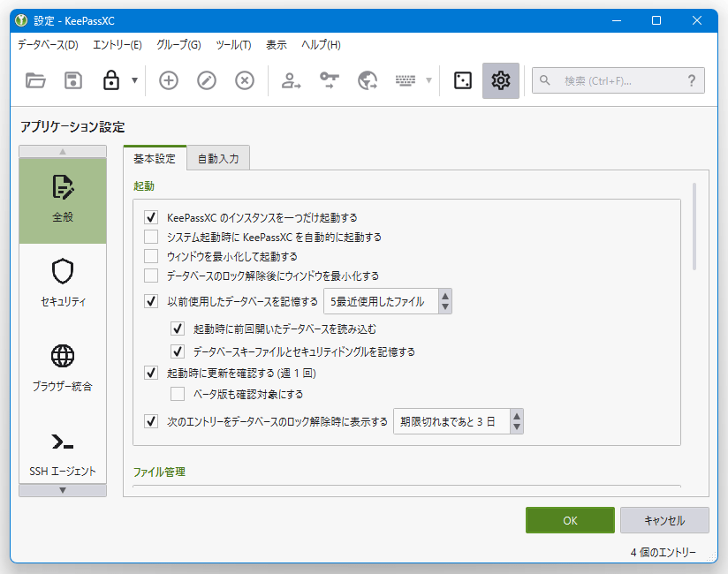Click the auto-type keyboard icon
728x574 pixels.
coord(406,80)
